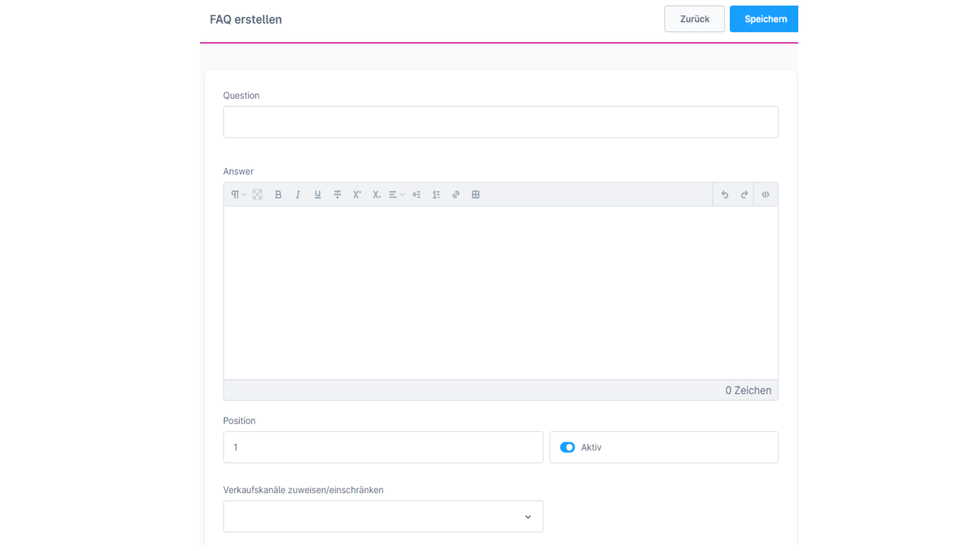Image resolution: width=980 pixels, height=551 pixels.
Task: Open the Verkaufskanäle dropdown
Action: coord(383,516)
